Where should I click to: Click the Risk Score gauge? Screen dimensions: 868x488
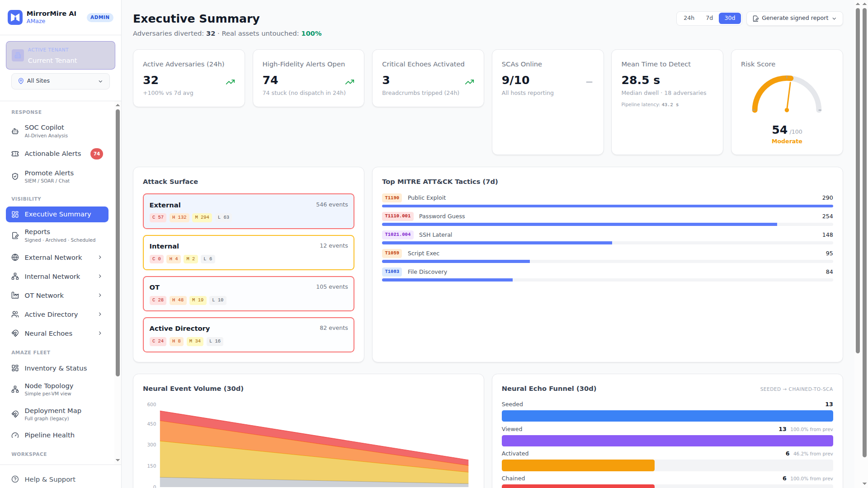(787, 94)
